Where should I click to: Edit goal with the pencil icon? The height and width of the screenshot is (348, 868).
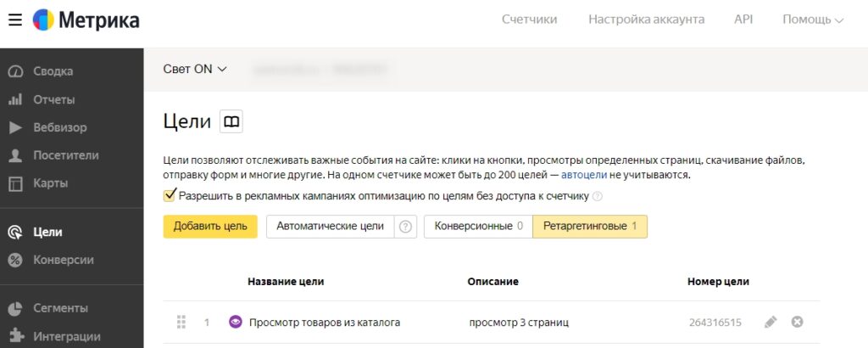click(x=770, y=323)
